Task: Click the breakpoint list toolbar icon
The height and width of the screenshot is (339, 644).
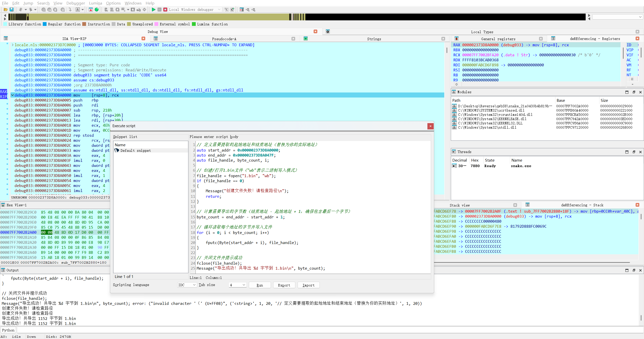Action: (x=242, y=10)
